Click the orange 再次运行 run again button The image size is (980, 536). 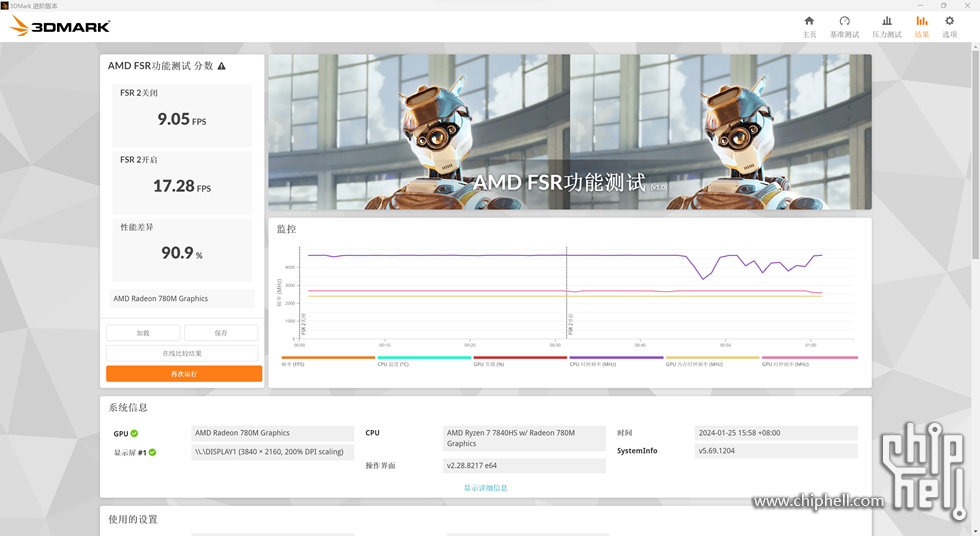coord(184,374)
